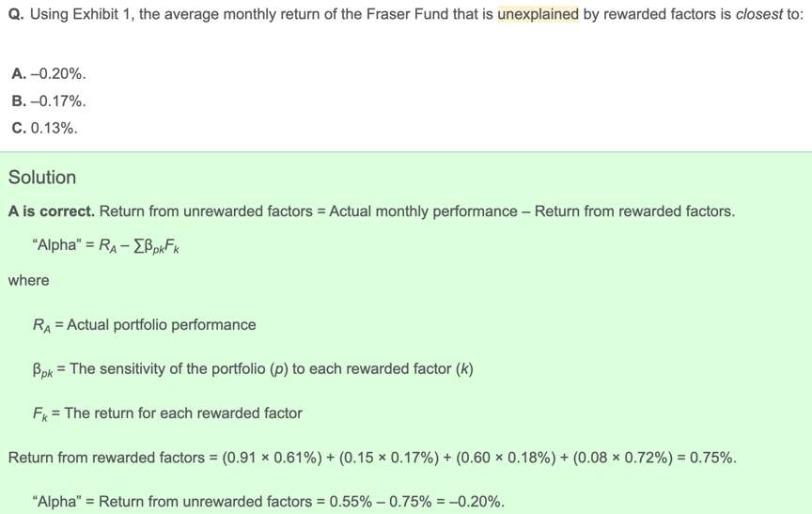The width and height of the screenshot is (812, 514).
Task: Click the "0.75%" rewarded factors total
Action: [713, 458]
